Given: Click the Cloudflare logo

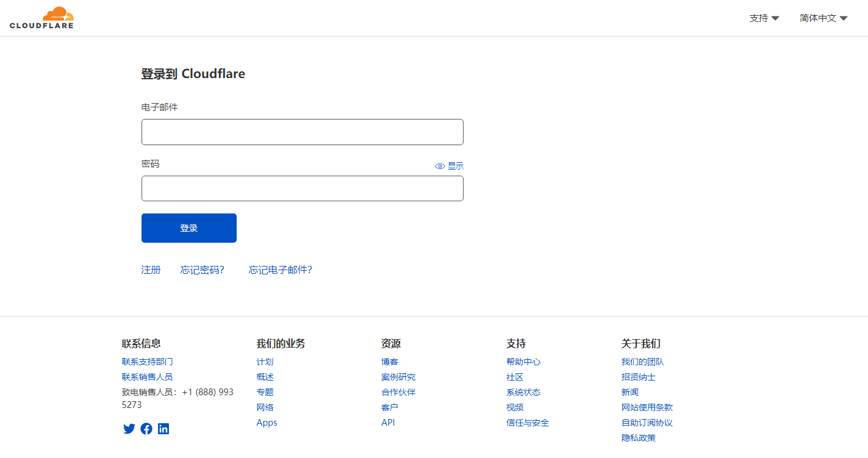Looking at the screenshot, I should pyautogui.click(x=41, y=18).
